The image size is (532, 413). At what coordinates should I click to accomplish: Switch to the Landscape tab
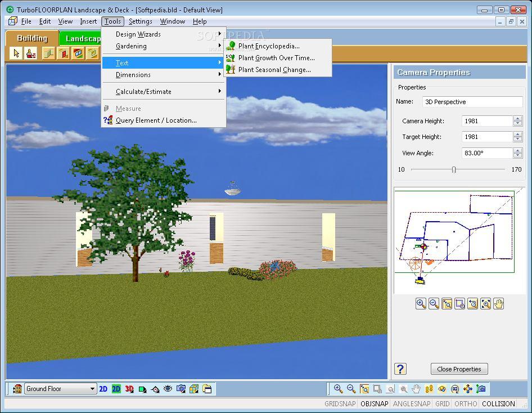pyautogui.click(x=81, y=38)
